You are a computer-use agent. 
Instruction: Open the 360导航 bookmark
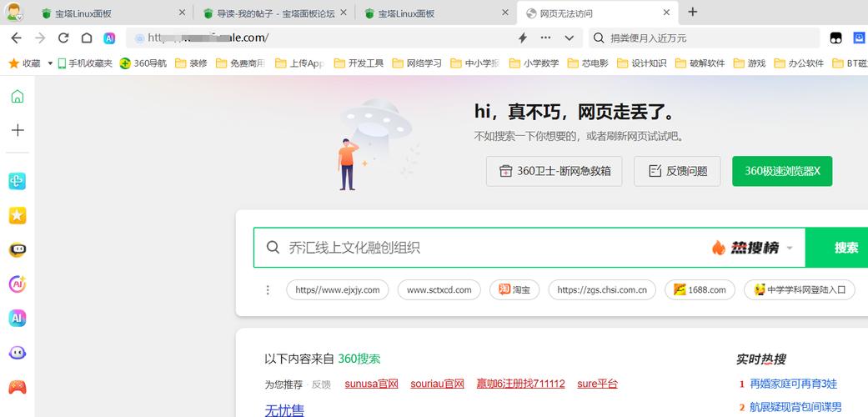(143, 63)
